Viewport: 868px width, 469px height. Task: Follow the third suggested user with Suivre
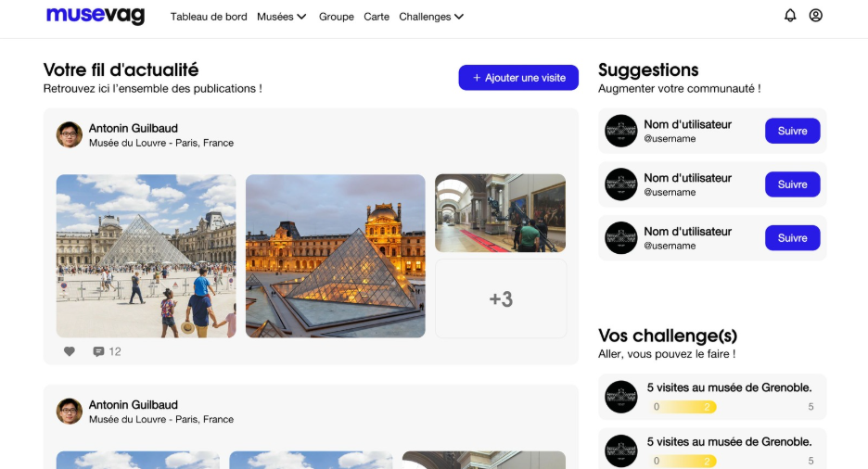pos(793,238)
